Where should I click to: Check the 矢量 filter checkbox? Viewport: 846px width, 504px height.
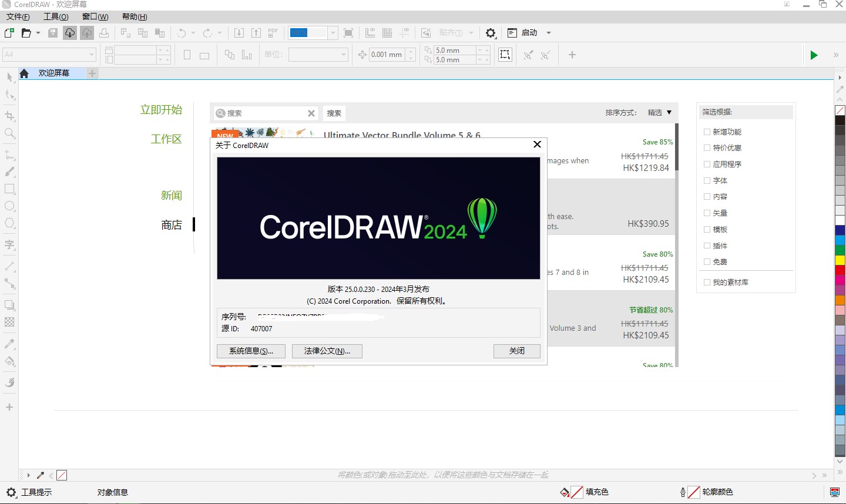[x=707, y=213]
